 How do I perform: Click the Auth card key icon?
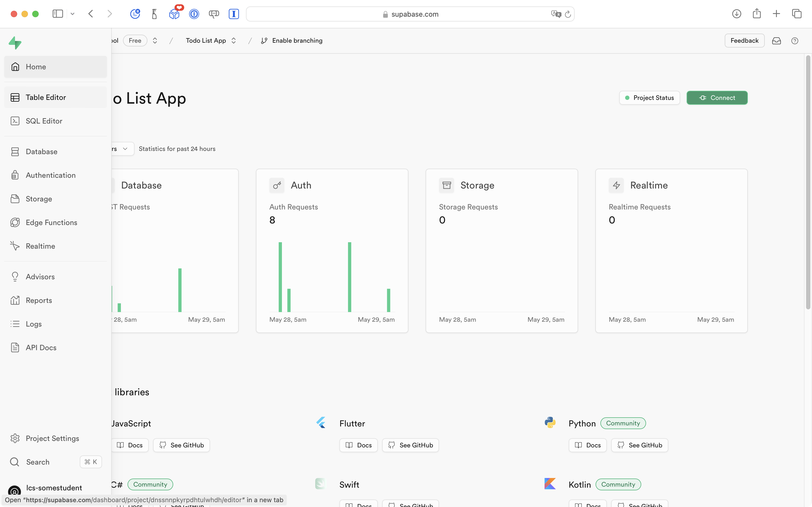pyautogui.click(x=277, y=185)
